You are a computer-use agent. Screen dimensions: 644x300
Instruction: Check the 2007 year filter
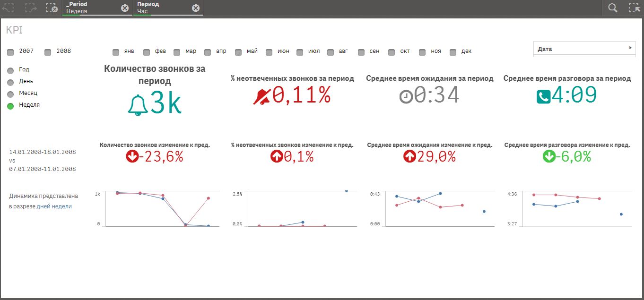[11, 52]
